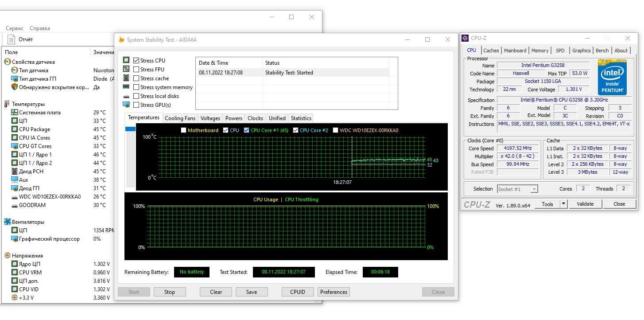The image size is (644, 320).
Task: Open Tools dropdown arrow in CPU-Z
Action: (x=563, y=204)
